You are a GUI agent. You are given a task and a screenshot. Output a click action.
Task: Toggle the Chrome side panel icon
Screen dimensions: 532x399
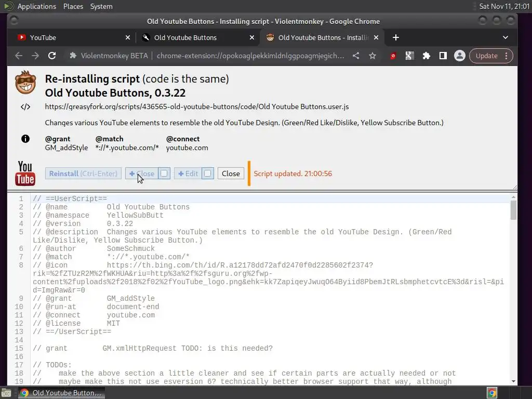click(x=443, y=56)
